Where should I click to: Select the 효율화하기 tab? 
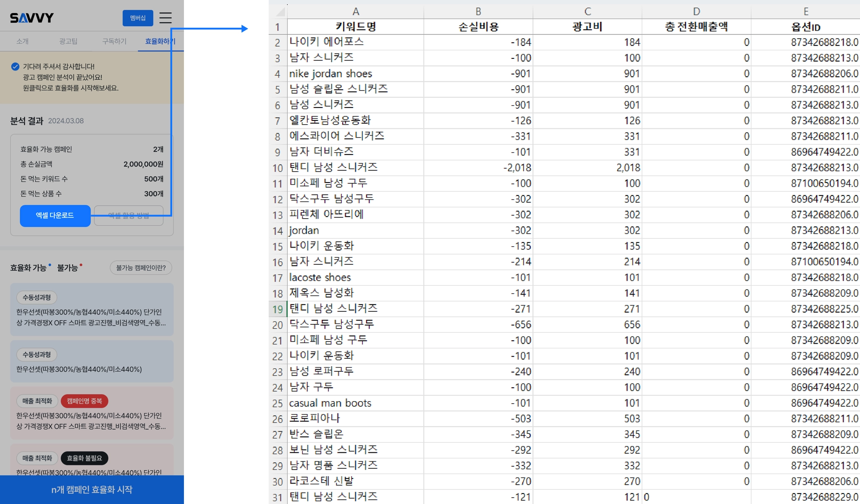pyautogui.click(x=160, y=41)
